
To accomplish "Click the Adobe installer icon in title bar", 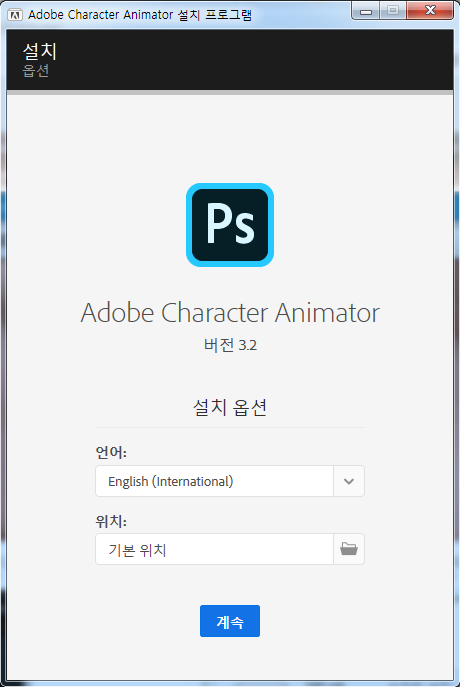I will coord(15,14).
